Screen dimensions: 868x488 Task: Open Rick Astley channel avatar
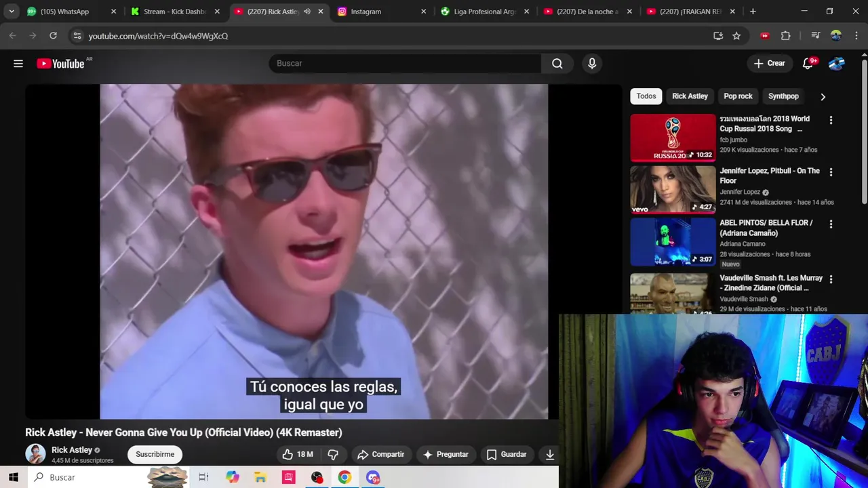[x=35, y=454]
